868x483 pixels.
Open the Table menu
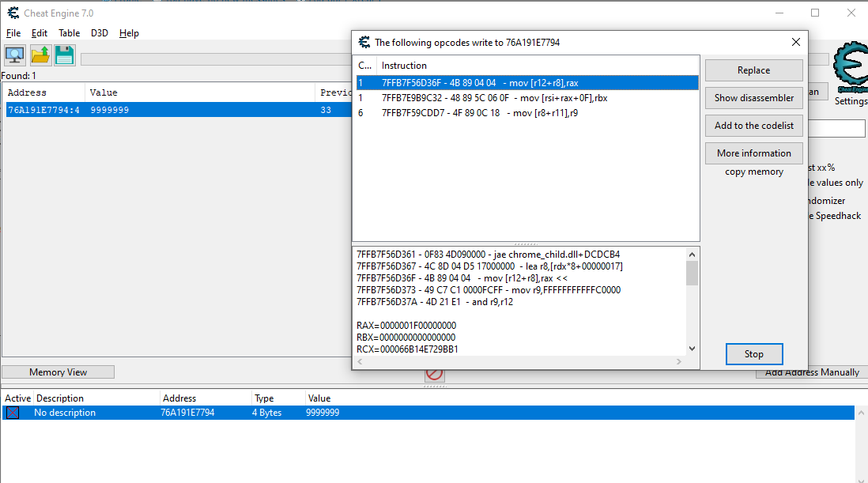click(69, 33)
